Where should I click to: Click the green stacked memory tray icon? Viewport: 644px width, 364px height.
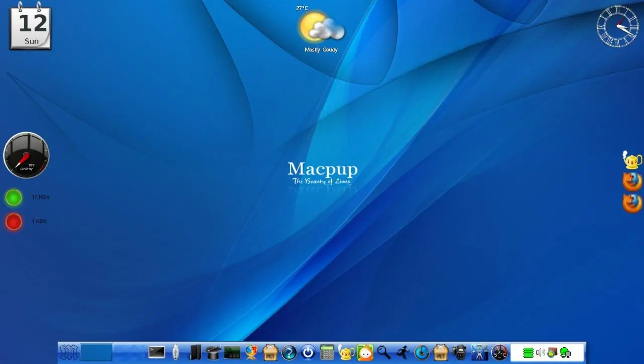coord(528,353)
